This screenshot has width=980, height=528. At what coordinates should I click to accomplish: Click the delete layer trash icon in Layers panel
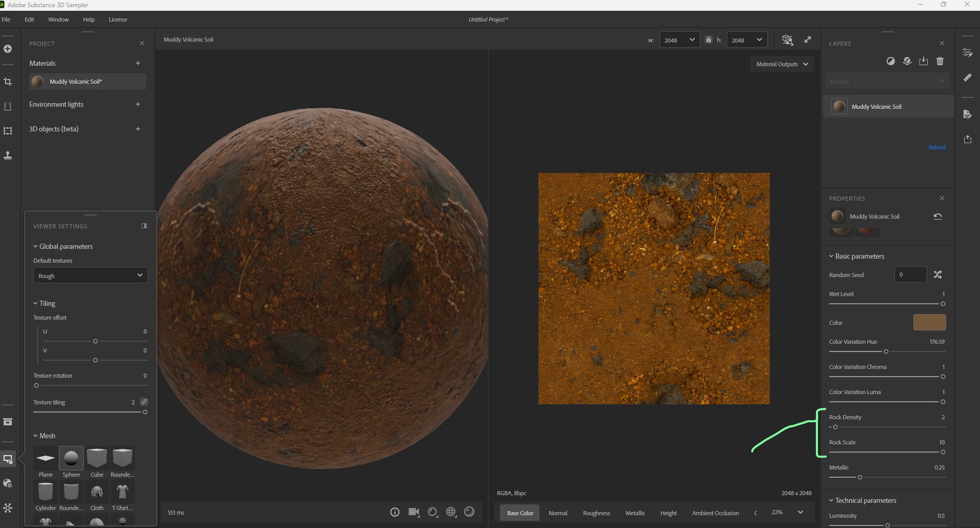point(939,61)
